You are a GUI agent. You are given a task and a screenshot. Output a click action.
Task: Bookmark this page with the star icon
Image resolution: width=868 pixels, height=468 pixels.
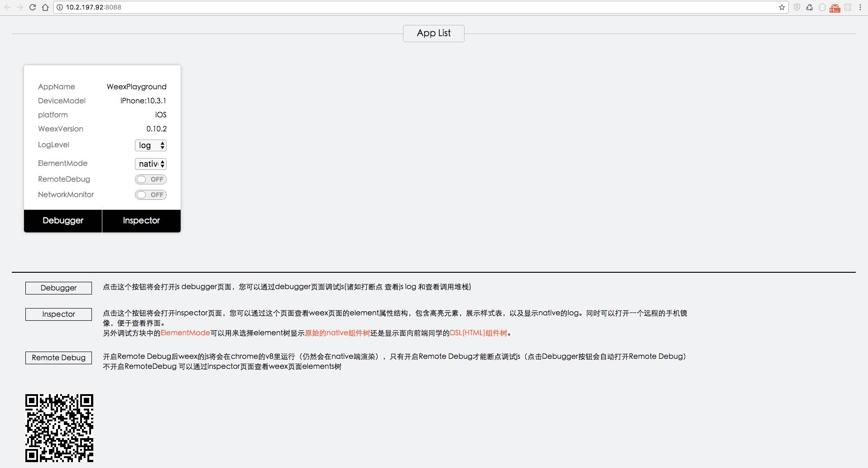(x=782, y=7)
